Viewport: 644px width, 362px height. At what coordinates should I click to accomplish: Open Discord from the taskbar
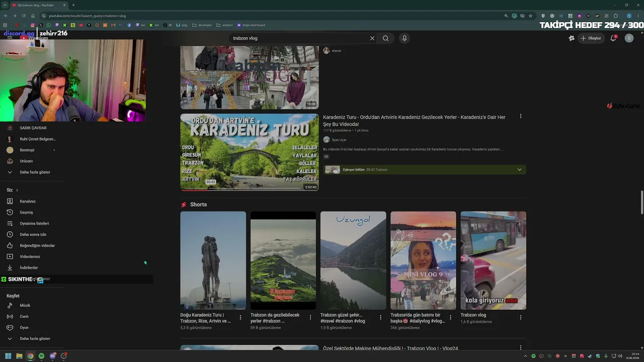click(52, 356)
